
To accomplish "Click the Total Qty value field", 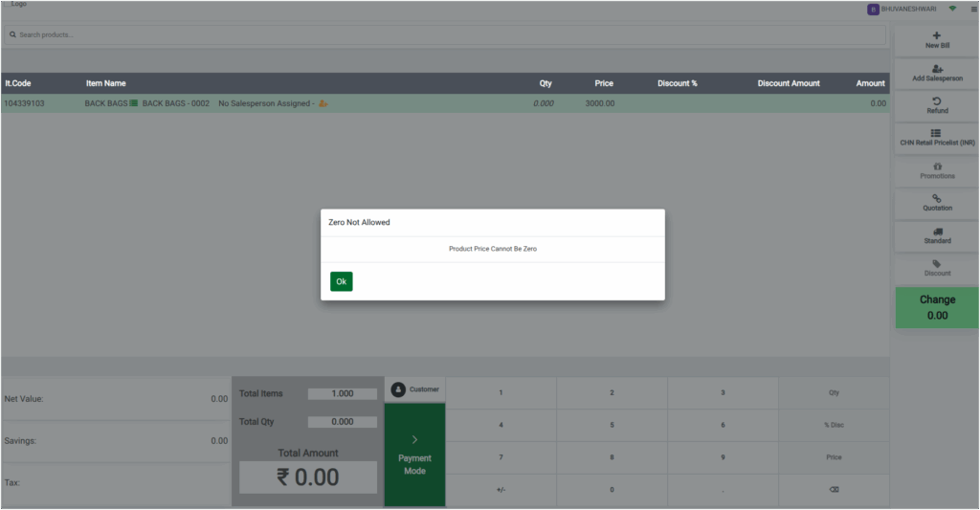I will coord(343,422).
